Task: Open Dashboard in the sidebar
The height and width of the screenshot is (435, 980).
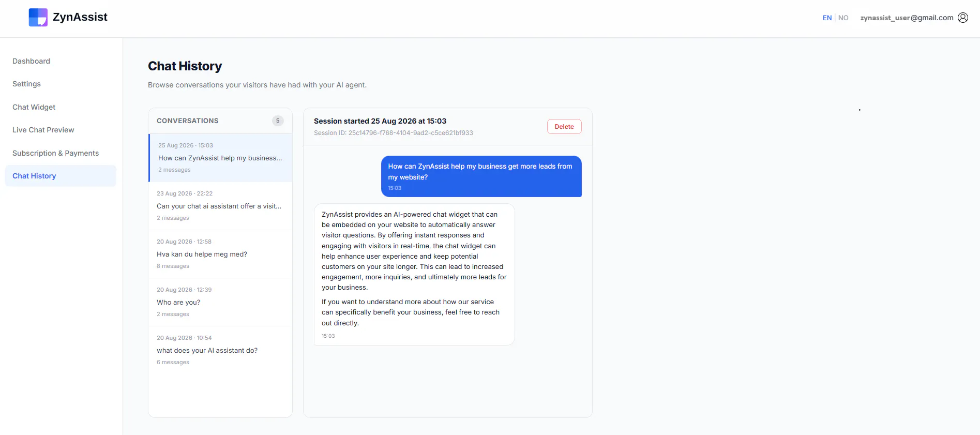Action: pos(31,61)
